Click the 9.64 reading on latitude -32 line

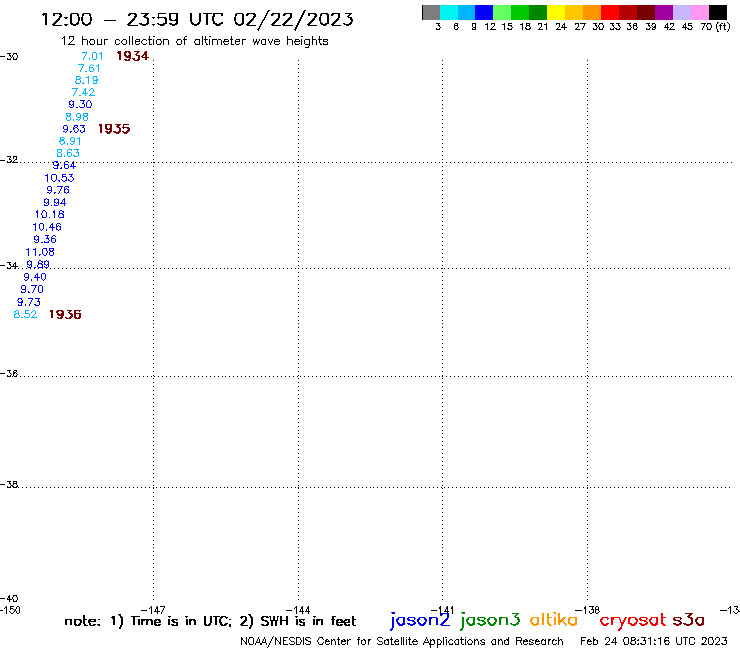(x=64, y=166)
